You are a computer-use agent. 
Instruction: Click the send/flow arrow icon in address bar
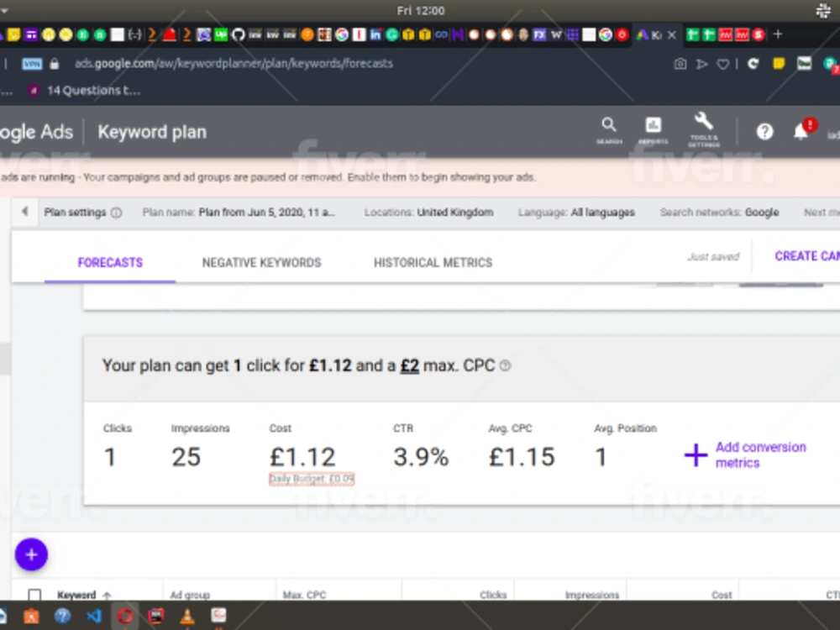tap(701, 65)
